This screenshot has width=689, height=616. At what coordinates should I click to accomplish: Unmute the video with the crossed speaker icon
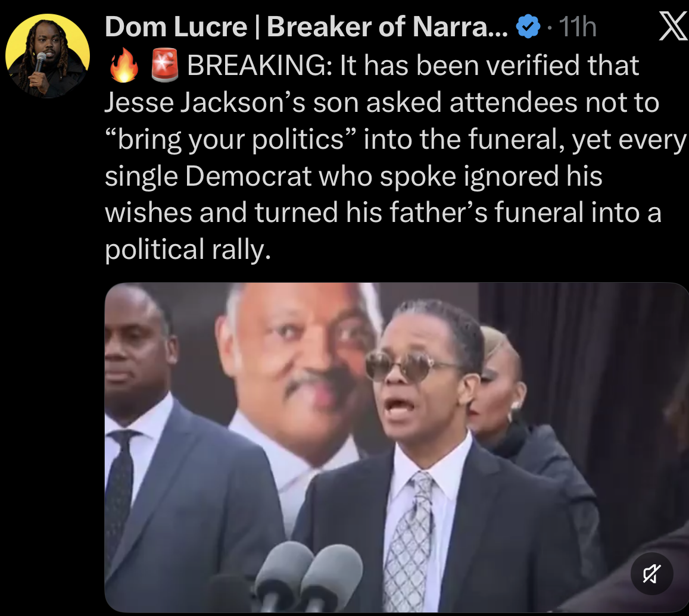(x=651, y=573)
